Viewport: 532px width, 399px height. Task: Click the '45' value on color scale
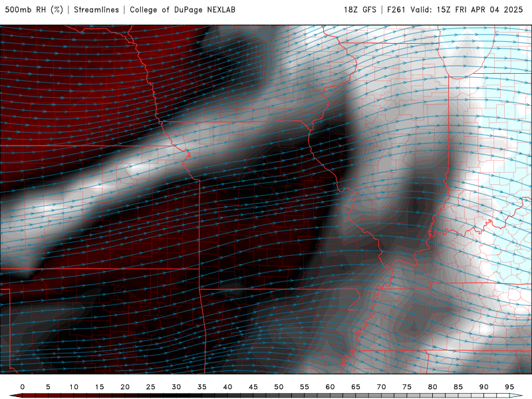click(253, 387)
